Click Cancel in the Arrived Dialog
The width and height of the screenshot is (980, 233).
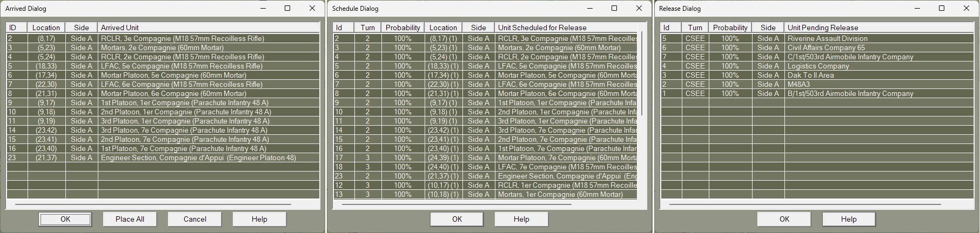(x=194, y=219)
